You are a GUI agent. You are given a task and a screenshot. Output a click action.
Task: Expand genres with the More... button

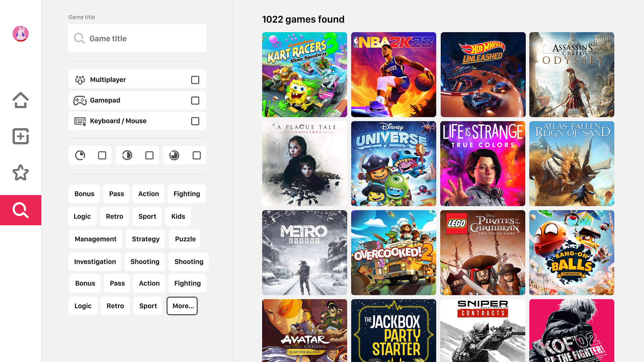click(182, 306)
